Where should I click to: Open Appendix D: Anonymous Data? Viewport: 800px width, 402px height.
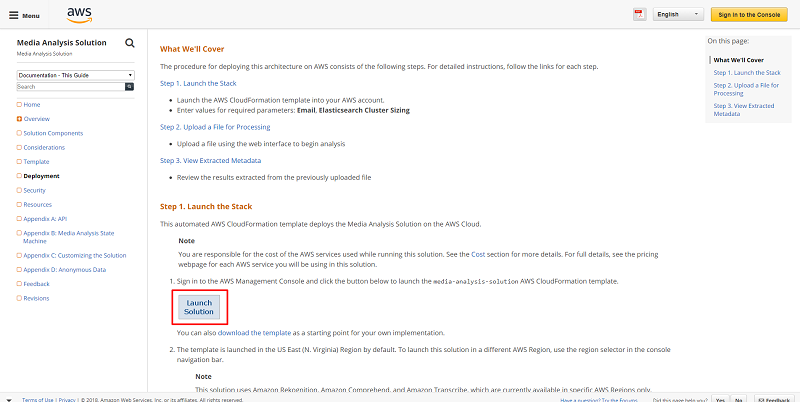(65, 270)
